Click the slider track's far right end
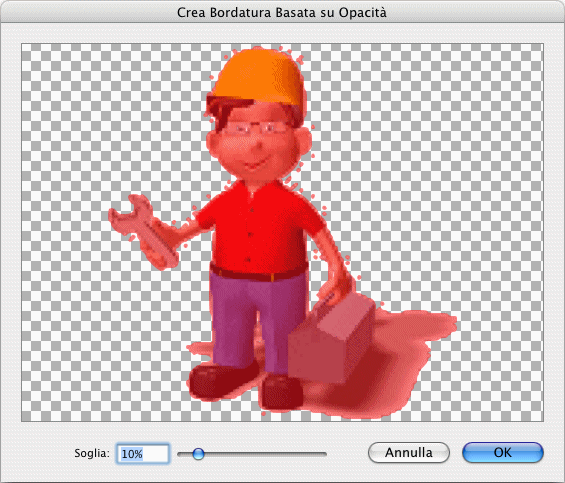Screen dimensions: 565x483 click(x=324, y=454)
